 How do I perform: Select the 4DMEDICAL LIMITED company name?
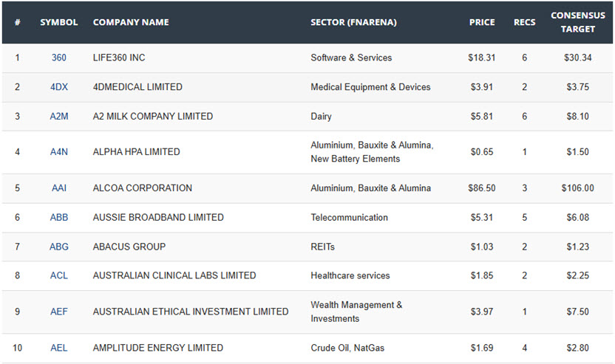tap(137, 87)
